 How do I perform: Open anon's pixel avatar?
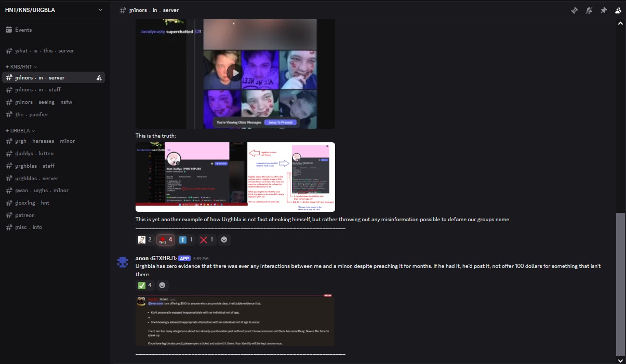(x=123, y=262)
